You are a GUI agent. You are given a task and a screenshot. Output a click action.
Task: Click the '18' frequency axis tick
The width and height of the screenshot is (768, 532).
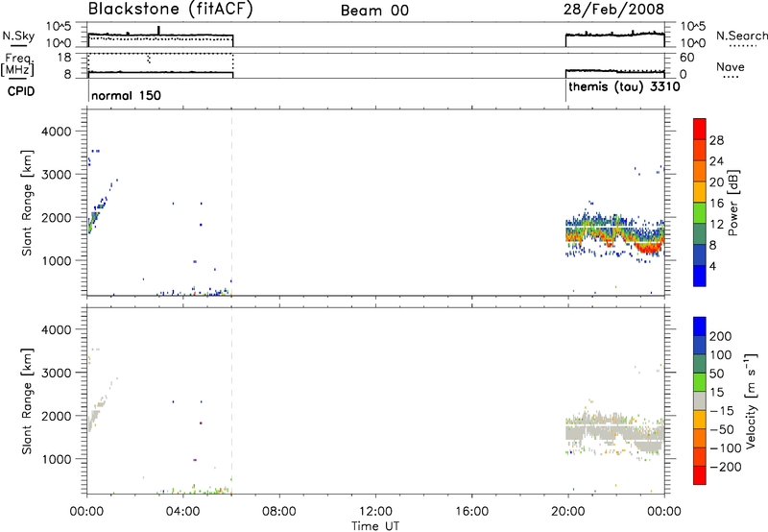coord(64,57)
